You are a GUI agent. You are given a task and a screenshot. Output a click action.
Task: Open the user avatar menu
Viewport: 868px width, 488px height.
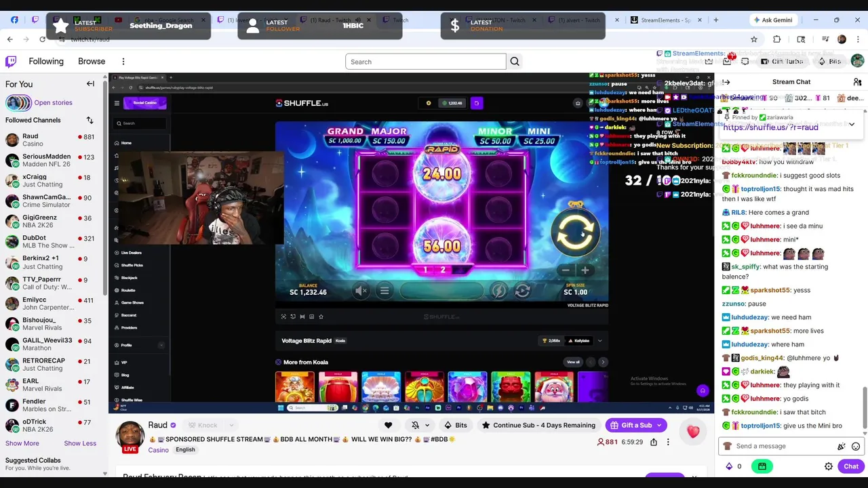[x=857, y=62]
